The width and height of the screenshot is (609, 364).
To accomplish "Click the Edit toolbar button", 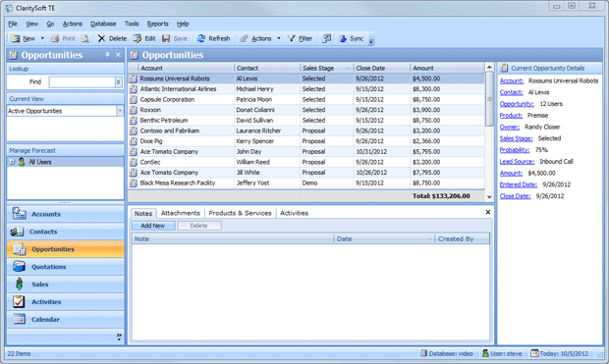I will pyautogui.click(x=144, y=38).
